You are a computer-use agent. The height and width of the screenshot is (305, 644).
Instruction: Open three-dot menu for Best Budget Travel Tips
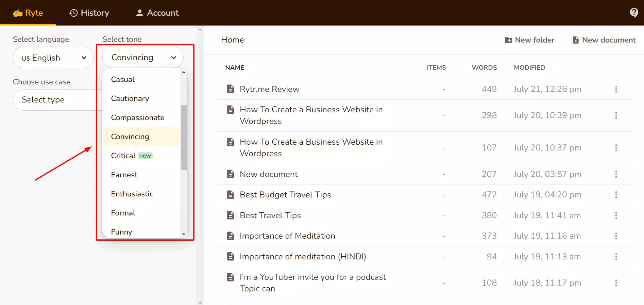pyautogui.click(x=616, y=195)
